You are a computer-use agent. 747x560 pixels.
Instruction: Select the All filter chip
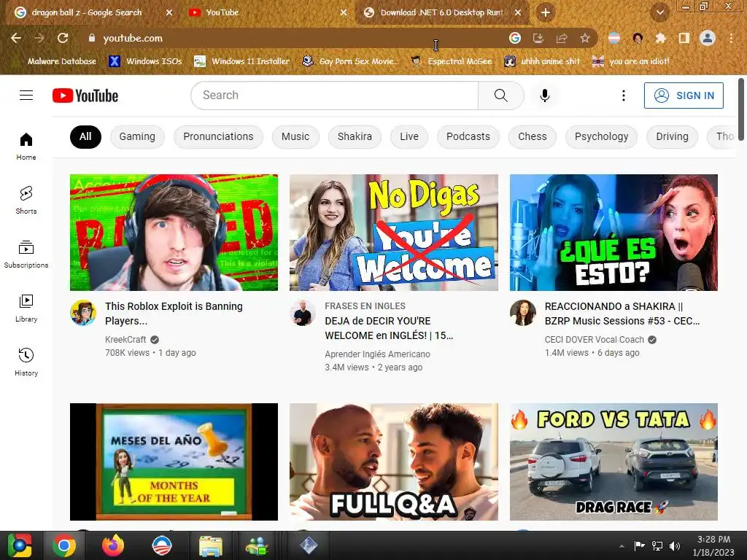tap(85, 136)
